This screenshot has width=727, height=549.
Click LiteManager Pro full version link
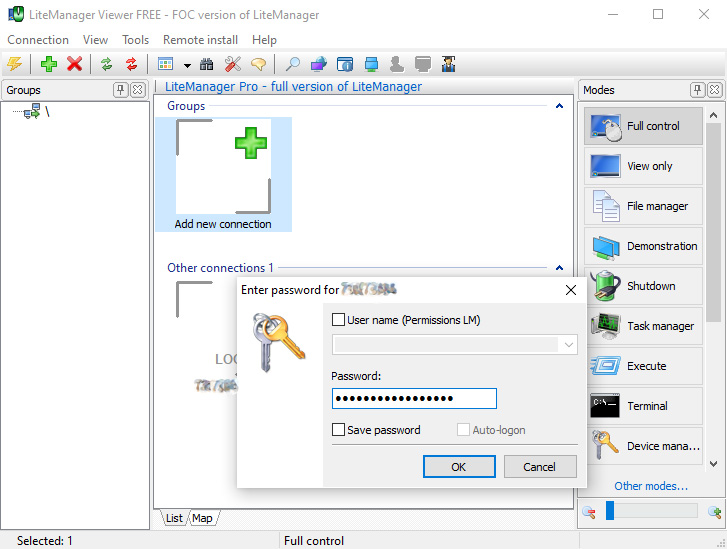tap(293, 87)
